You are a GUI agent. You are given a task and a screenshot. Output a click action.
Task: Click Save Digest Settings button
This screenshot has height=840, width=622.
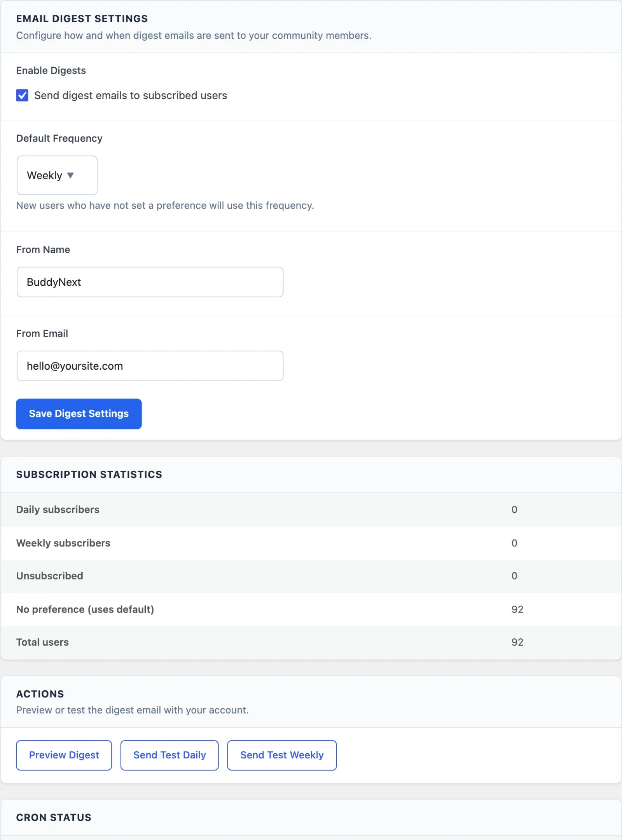[x=79, y=414]
